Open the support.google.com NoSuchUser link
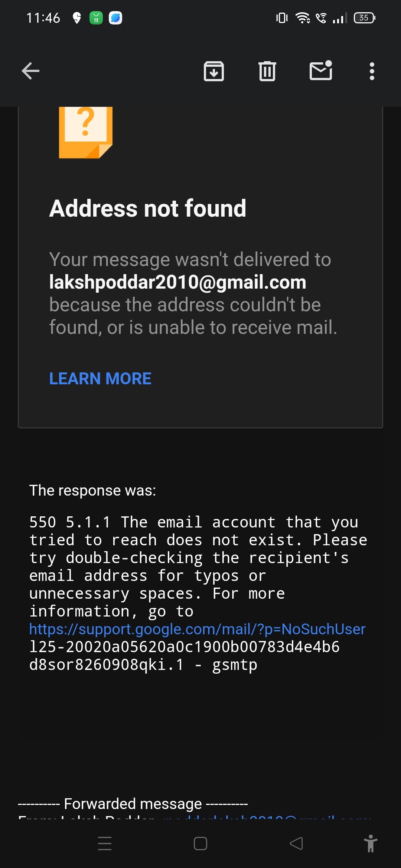 (197, 629)
